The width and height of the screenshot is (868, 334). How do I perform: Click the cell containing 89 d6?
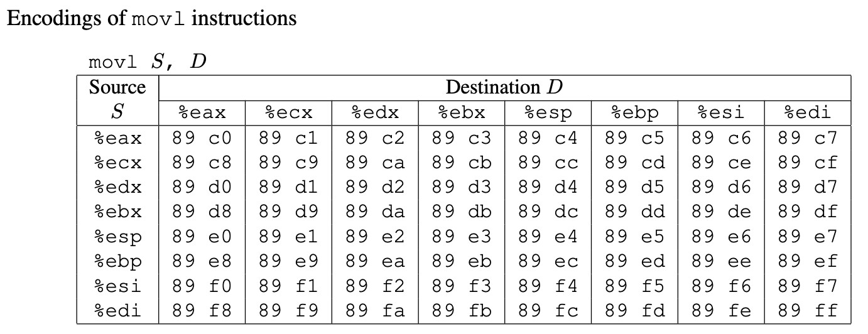pos(721,188)
